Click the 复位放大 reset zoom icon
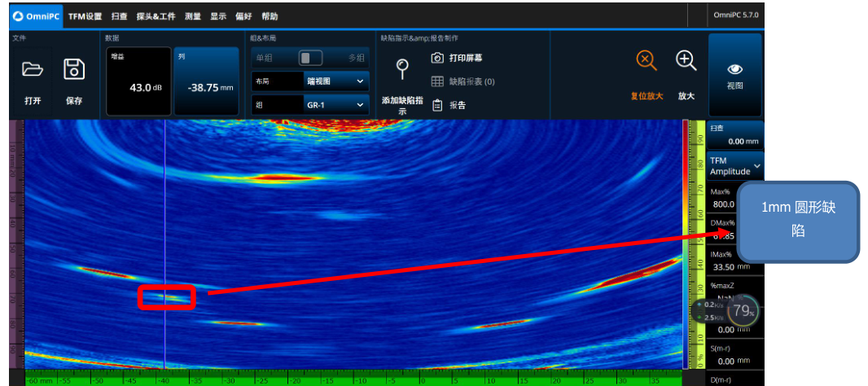 pos(646,60)
